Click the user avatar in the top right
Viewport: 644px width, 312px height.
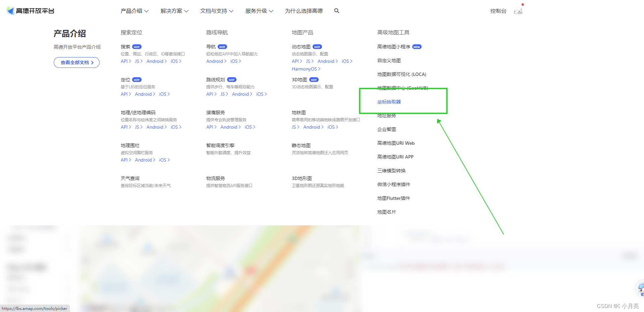518,11
